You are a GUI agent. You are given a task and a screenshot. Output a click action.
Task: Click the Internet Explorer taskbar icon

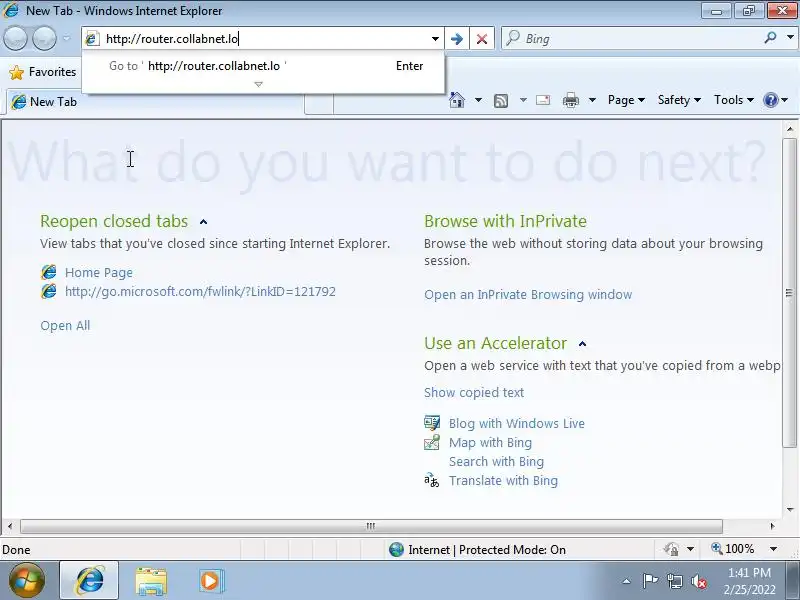pos(89,580)
